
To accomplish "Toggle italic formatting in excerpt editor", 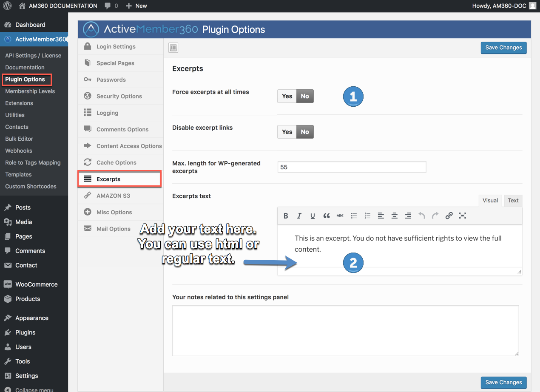I will (x=299, y=216).
